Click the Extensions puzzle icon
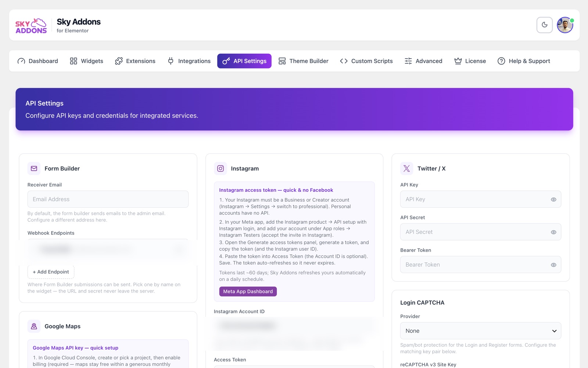This screenshot has height=368, width=588. point(119,61)
